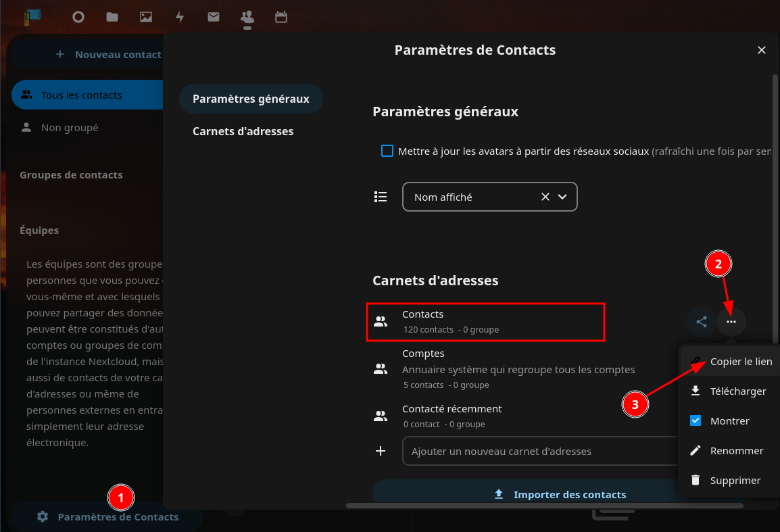Viewport: 780px width, 532px height.
Task: Select Renommer in the actions menu
Action: pyautogui.click(x=736, y=450)
